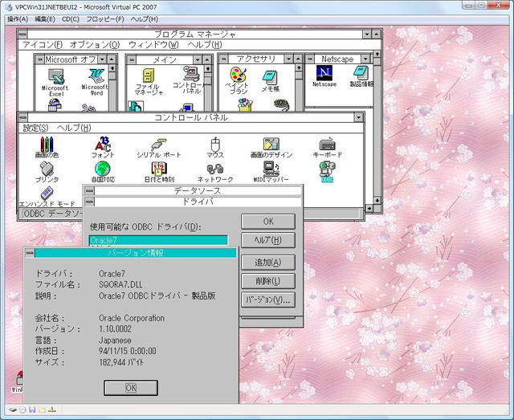
Task: Open the ヘルプ(H) menu in Program Manager
Action: point(205,45)
